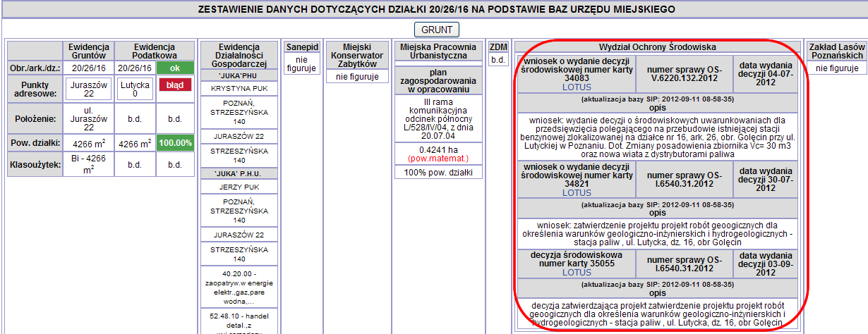Select Juraszów 22 box in Punkty adresowe row
Image resolution: width=868 pixels, height=334 pixels.
tap(88, 89)
